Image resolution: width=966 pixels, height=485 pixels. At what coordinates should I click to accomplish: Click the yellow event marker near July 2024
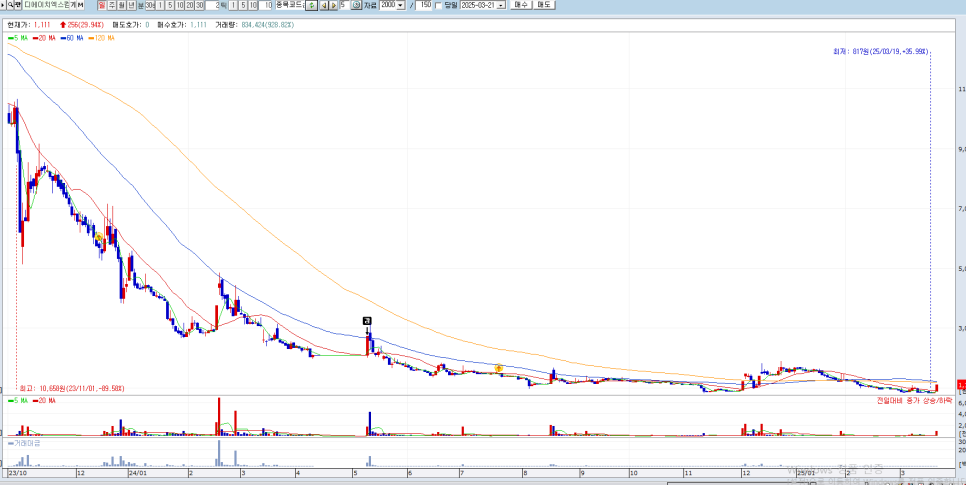[x=499, y=368]
